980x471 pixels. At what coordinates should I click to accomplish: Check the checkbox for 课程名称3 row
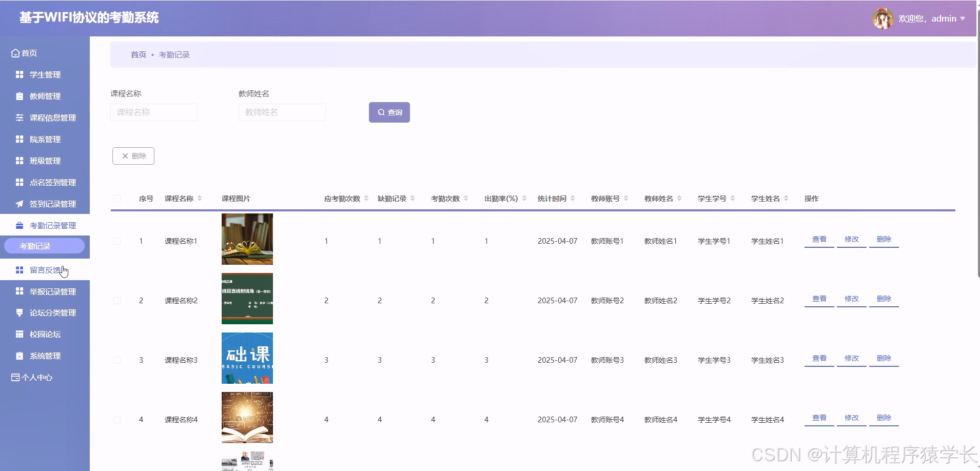pyautogui.click(x=116, y=360)
